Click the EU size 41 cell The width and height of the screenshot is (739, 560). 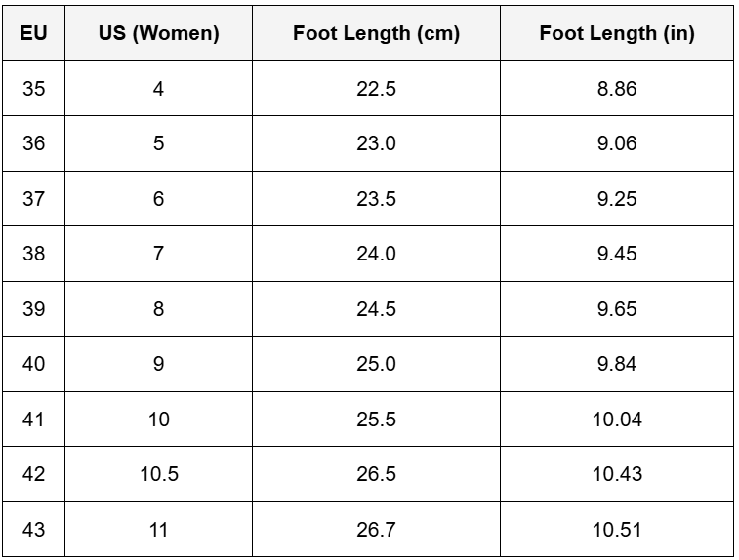tap(33, 420)
